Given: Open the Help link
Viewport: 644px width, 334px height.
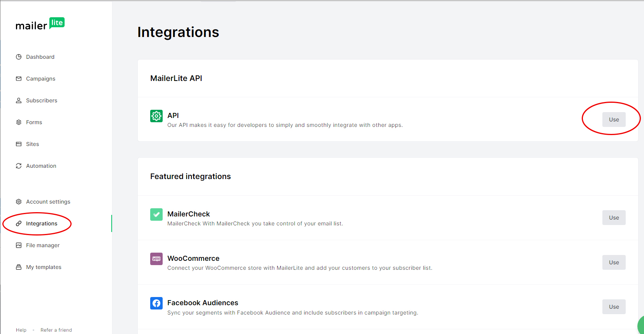Looking at the screenshot, I should [x=21, y=330].
